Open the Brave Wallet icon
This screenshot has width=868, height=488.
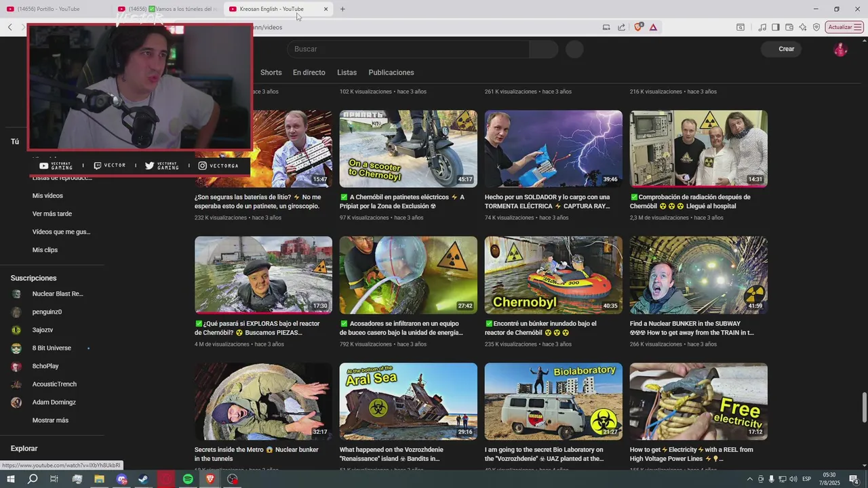point(789,27)
